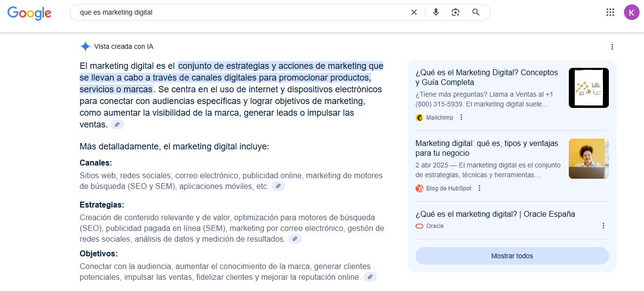644x291 pixels.
Task: Open '¿Qué es el marketing digital? | Oracle España'
Action: tap(495, 214)
